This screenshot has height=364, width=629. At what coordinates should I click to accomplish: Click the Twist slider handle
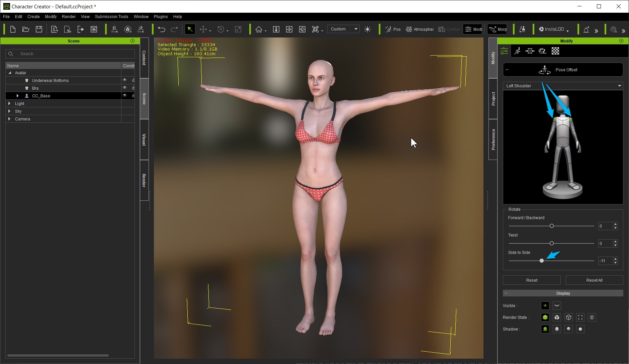(x=551, y=243)
